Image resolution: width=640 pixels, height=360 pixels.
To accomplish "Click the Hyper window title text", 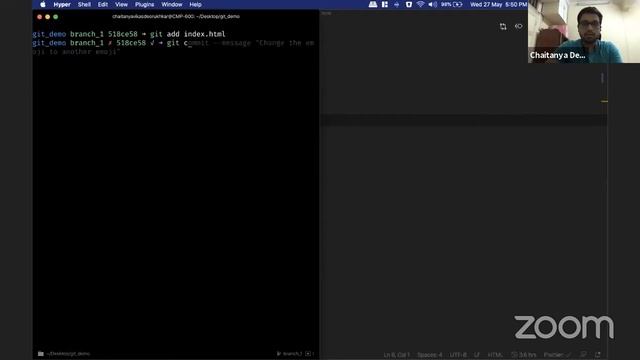I will point(176,17).
